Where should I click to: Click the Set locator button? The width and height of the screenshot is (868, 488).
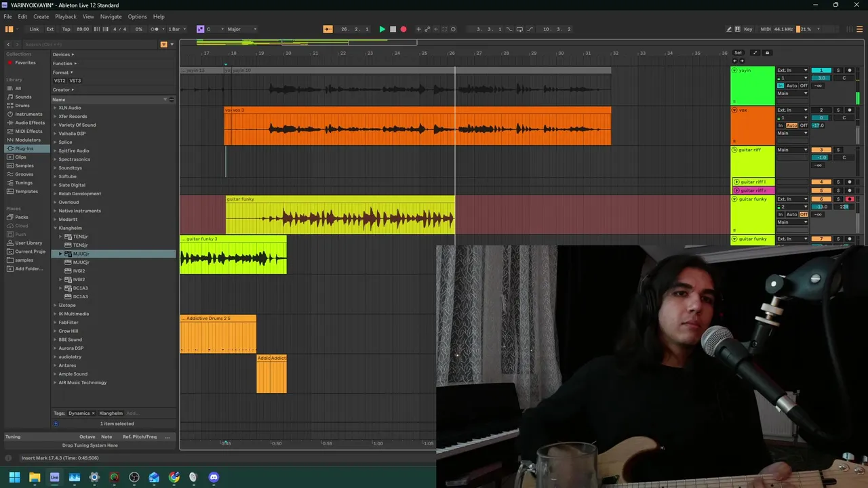[738, 53]
